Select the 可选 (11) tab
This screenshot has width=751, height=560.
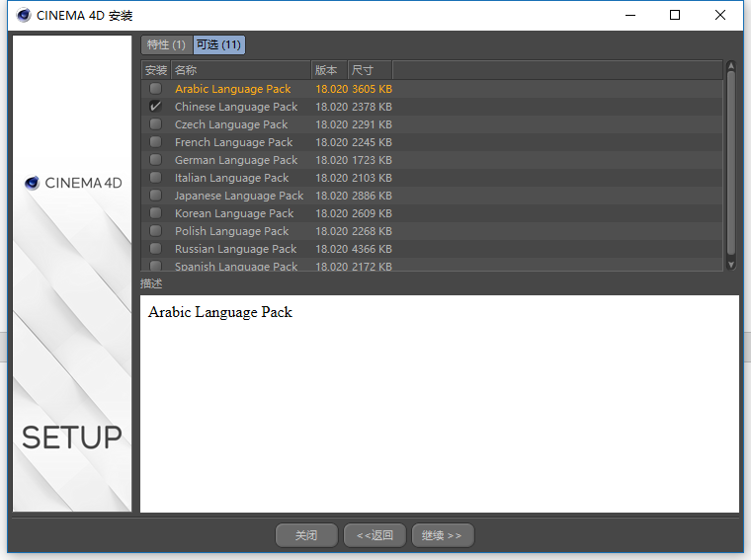[219, 45]
